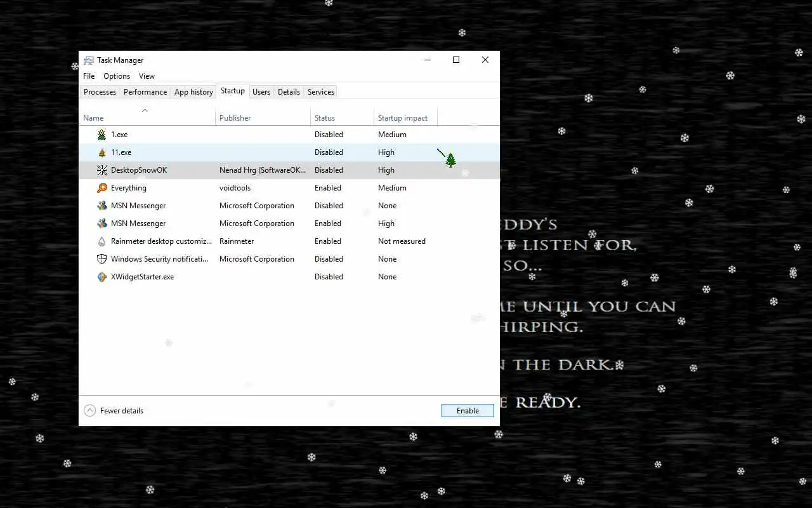Click the icon of the disabled MSN Messenger entry
Image resolution: width=812 pixels, height=508 pixels.
coord(101,206)
